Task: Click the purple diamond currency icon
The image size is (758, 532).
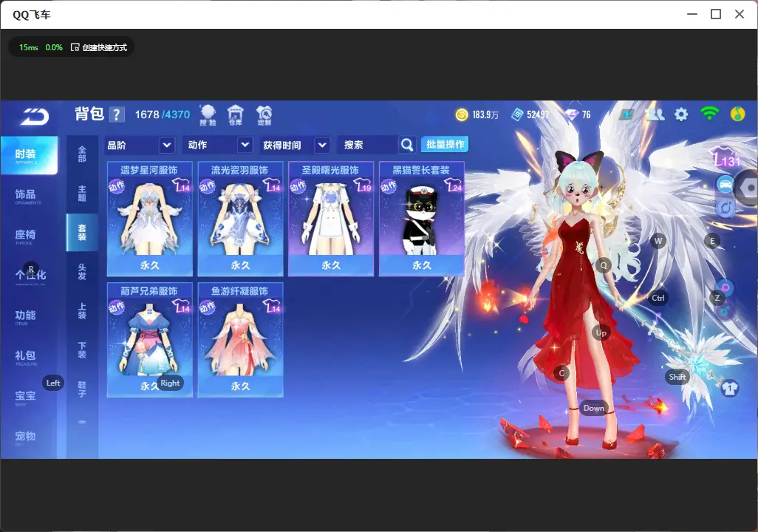Action: point(572,115)
